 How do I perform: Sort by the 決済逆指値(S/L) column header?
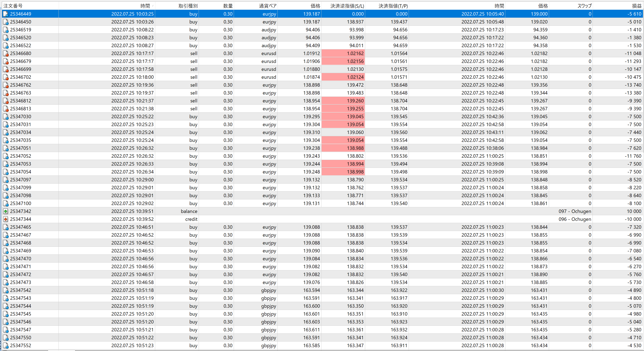coord(343,6)
